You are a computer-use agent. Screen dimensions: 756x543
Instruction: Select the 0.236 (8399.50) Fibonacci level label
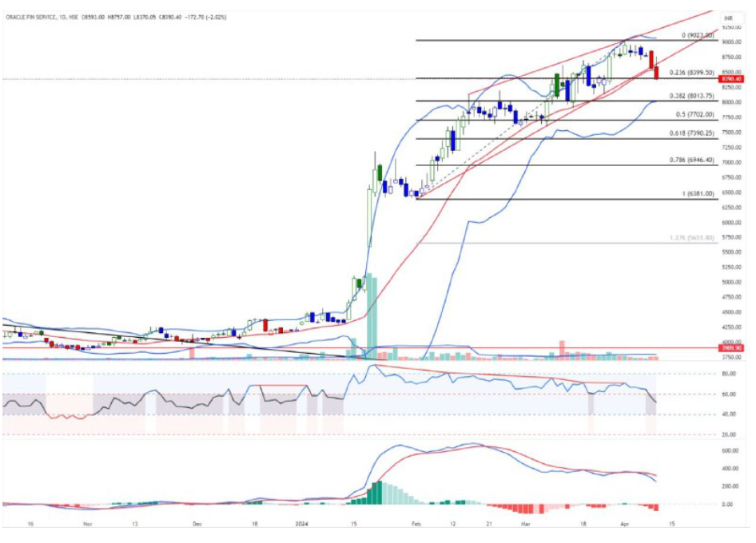[690, 72]
